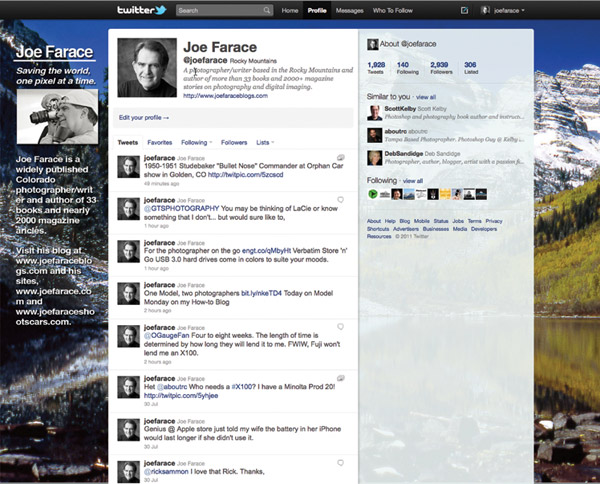The height and width of the screenshot is (484, 600).
Task: Open the Advertisers footer link
Action: (406, 229)
